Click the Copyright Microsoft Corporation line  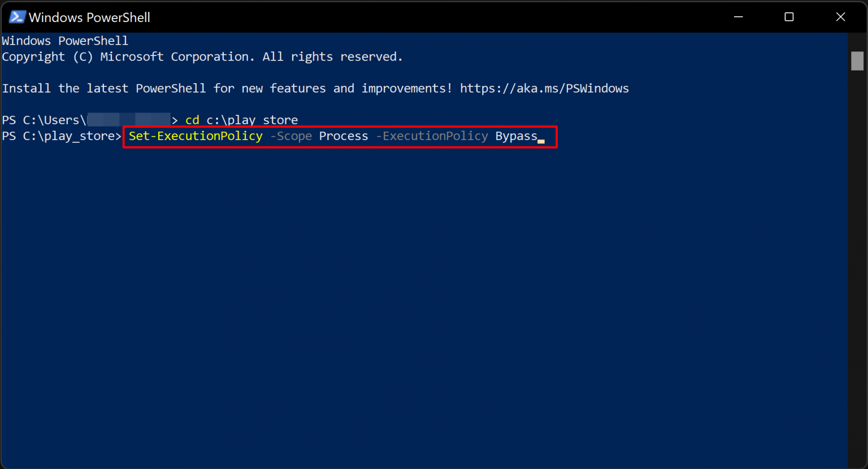(202, 57)
